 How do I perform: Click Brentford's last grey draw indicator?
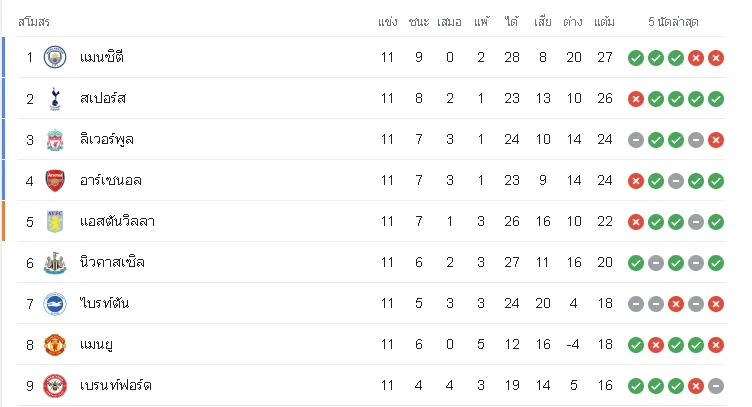(716, 386)
